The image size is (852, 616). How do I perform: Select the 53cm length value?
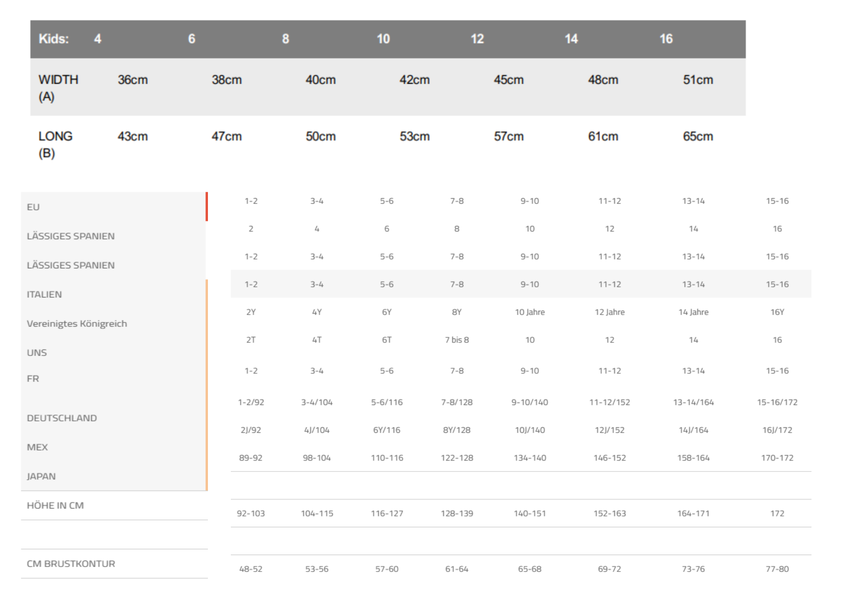pos(415,136)
